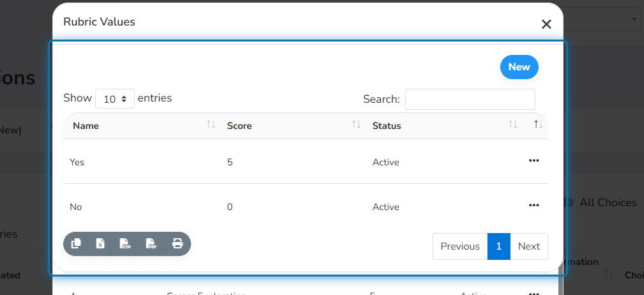Image resolution: width=644 pixels, height=295 pixels.
Task: Sort table by Status column
Action: pos(443,126)
